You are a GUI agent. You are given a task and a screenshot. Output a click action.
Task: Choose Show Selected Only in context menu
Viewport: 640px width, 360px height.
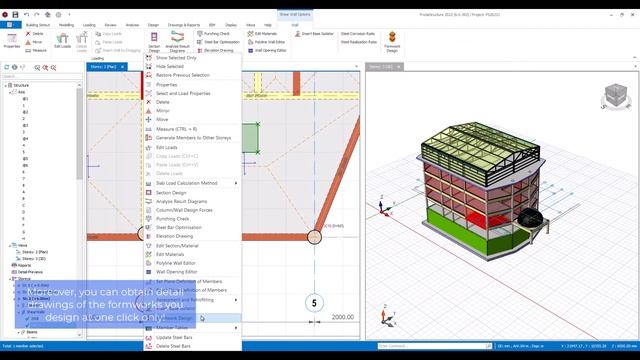[x=192, y=58]
